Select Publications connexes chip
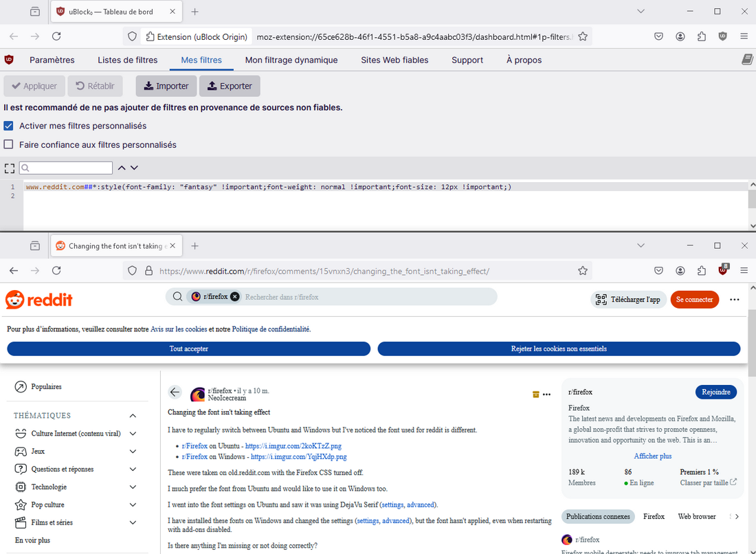This screenshot has width=756, height=554. tap(598, 516)
